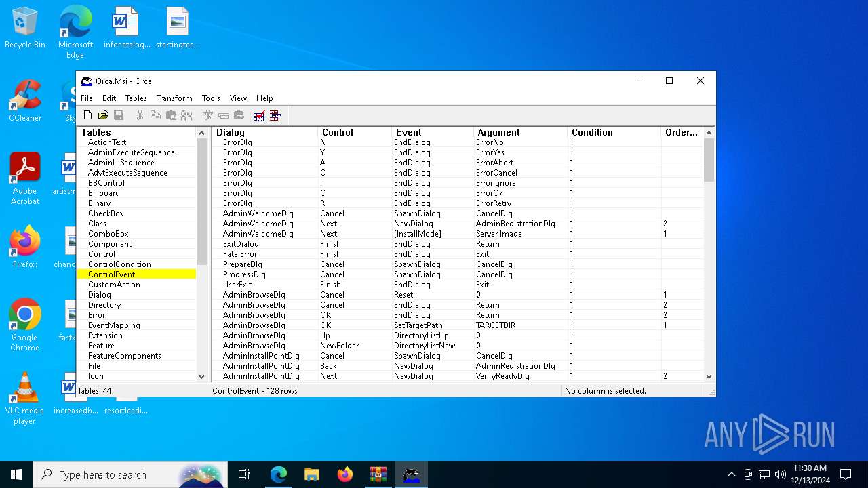868x488 pixels.
Task: Click the SetTargetPath event cell
Action: [418, 325]
